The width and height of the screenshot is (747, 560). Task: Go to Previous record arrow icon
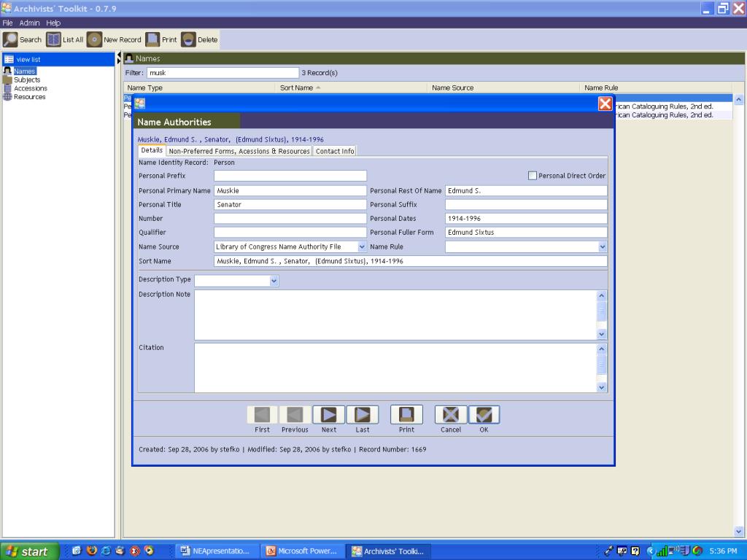295,415
